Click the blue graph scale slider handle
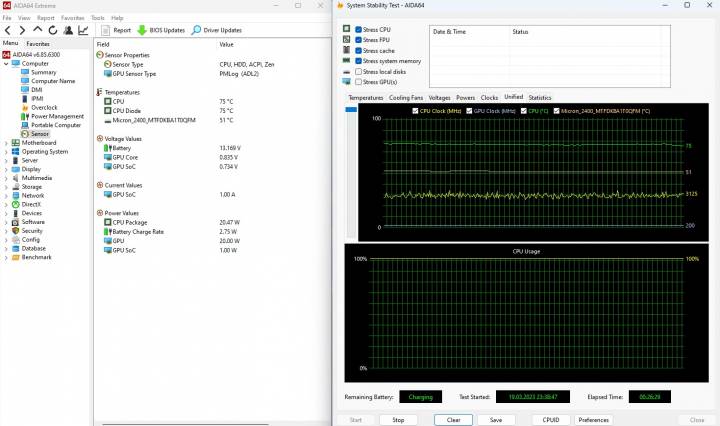 pyautogui.click(x=351, y=110)
